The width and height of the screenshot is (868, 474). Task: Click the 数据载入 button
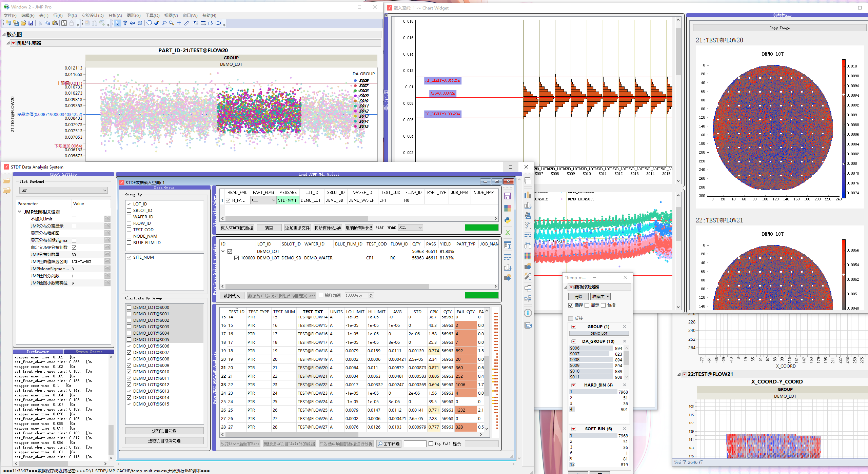tap(232, 296)
